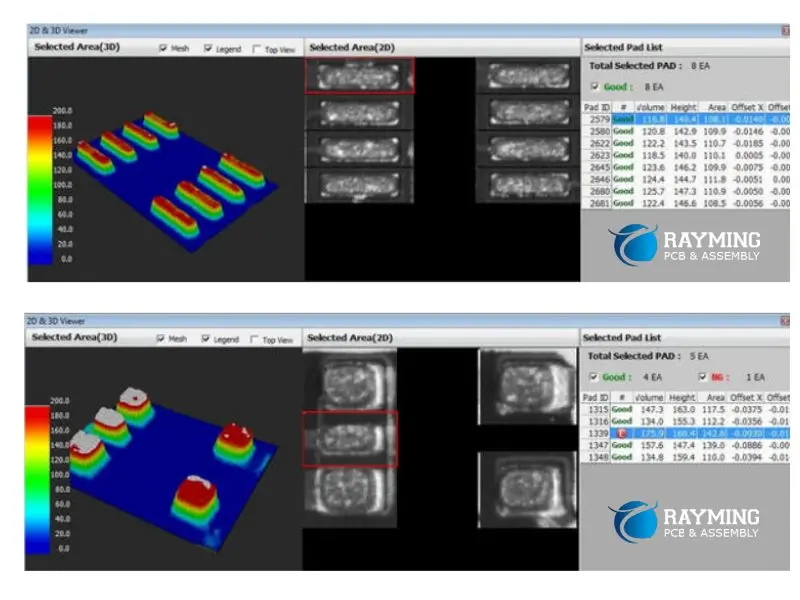
Task: Click the RayMing logo in the upper viewer
Action: (684, 244)
